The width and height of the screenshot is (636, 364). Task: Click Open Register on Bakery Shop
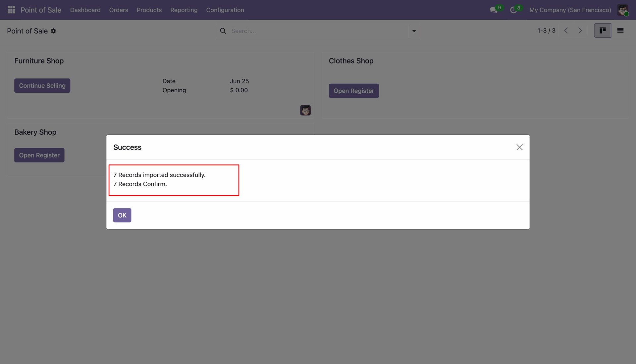click(x=39, y=155)
